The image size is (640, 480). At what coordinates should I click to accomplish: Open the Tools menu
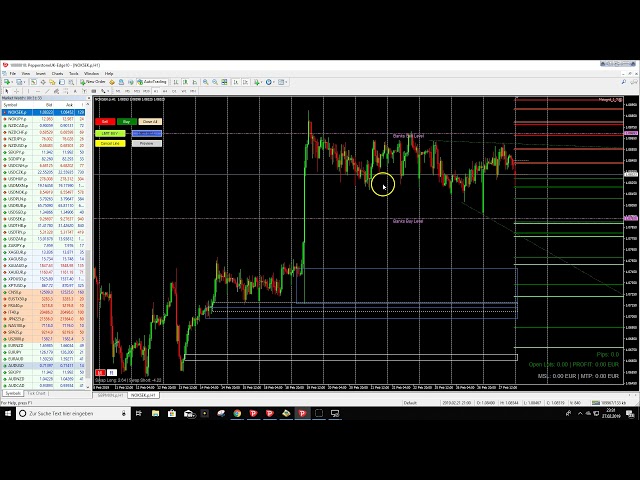74,73
